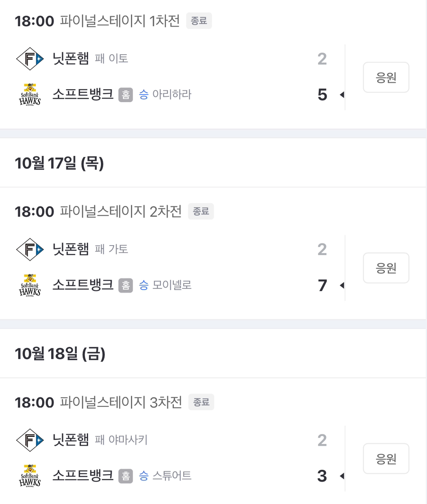Select losing pitcher 야마사키

(128, 440)
